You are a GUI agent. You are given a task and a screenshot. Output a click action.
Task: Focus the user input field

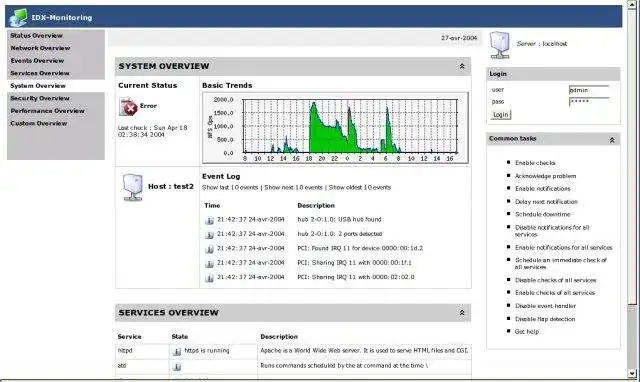click(x=589, y=90)
